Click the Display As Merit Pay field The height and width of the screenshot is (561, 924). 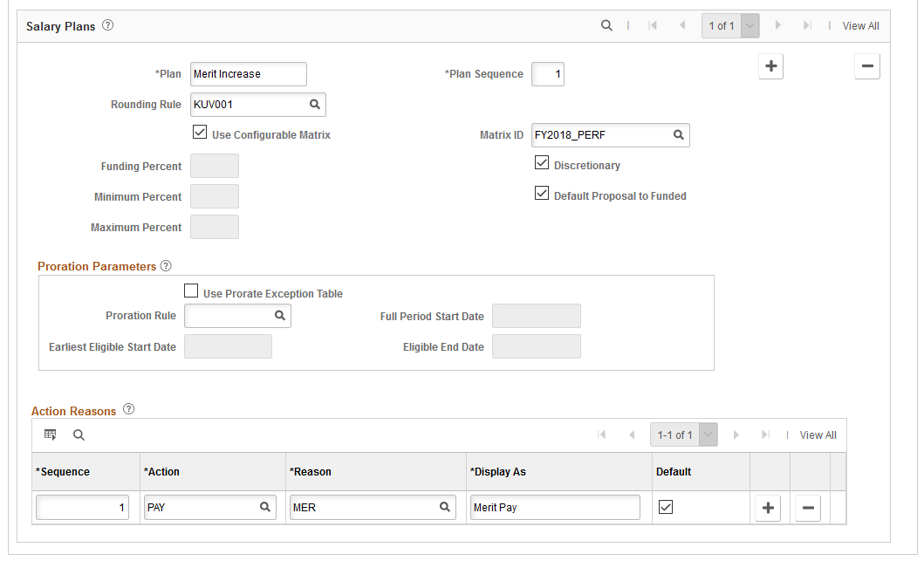(555, 508)
